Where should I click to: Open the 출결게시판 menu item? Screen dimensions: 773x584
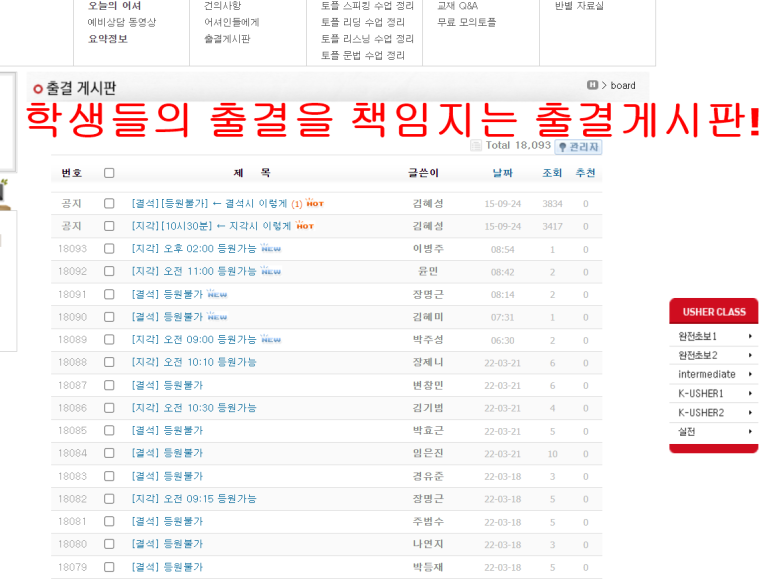point(227,38)
